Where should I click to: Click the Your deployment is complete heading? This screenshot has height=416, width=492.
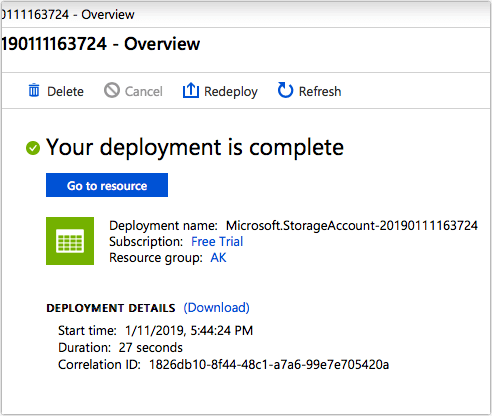(x=195, y=147)
